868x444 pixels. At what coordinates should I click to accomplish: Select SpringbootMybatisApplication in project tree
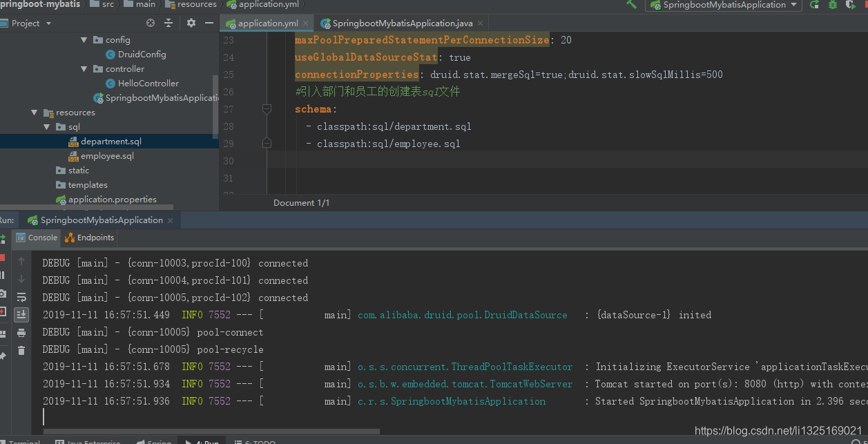(156, 98)
